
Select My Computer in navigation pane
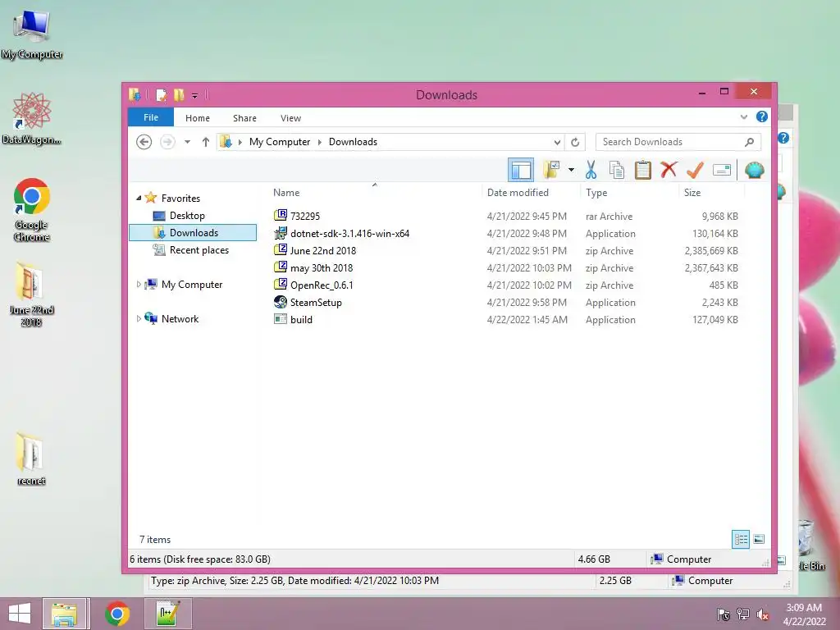click(x=192, y=285)
